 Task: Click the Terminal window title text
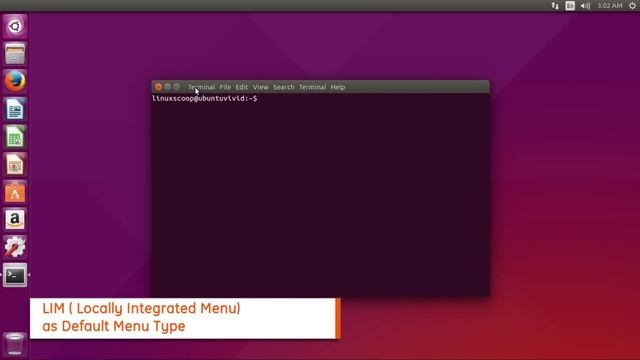coord(201,87)
